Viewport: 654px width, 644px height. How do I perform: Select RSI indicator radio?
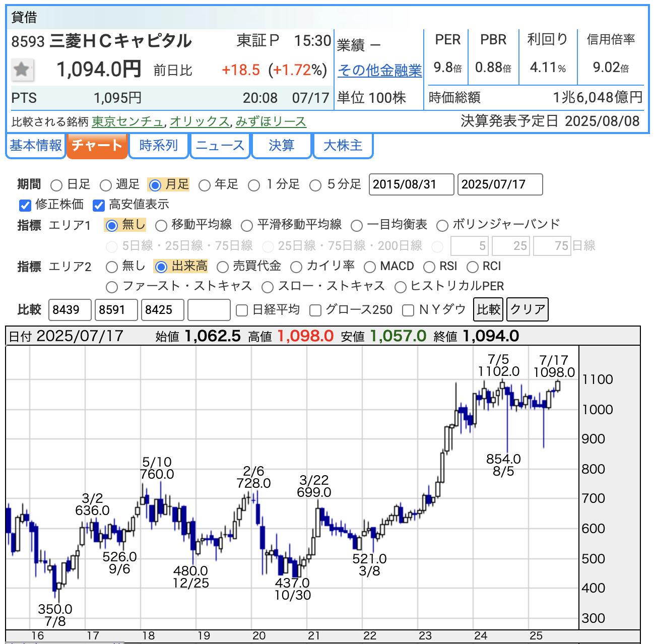(429, 267)
